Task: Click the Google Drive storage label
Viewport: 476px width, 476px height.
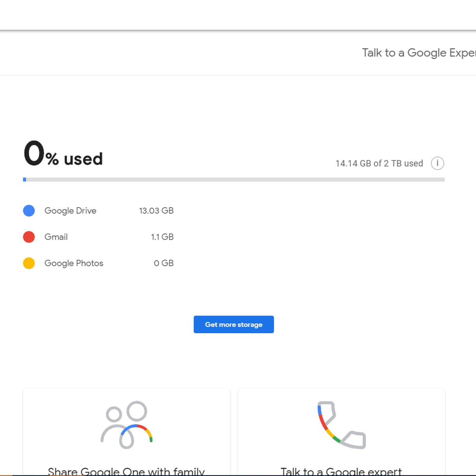Action: (70, 211)
